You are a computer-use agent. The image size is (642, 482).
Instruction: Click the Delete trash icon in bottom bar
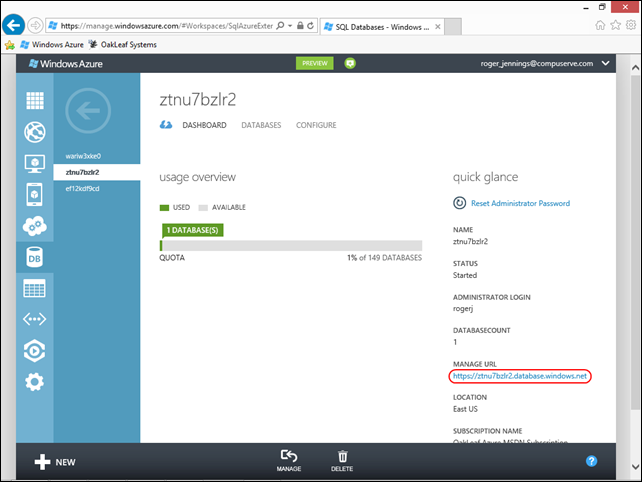coord(342,461)
